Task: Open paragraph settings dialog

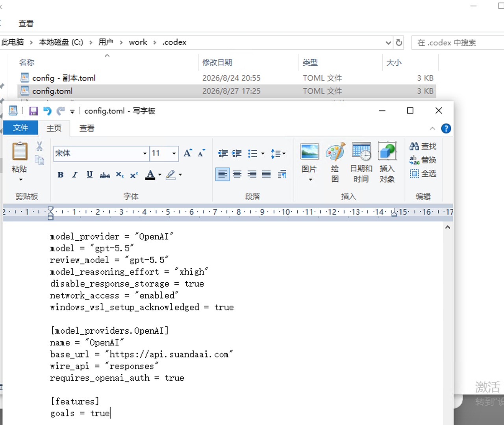Action: pos(282,174)
